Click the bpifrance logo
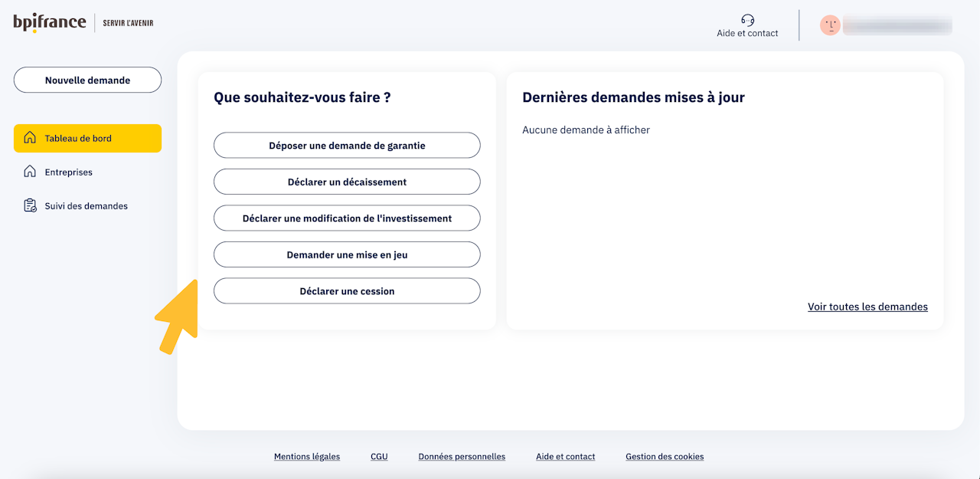This screenshot has width=980, height=479. click(50, 22)
